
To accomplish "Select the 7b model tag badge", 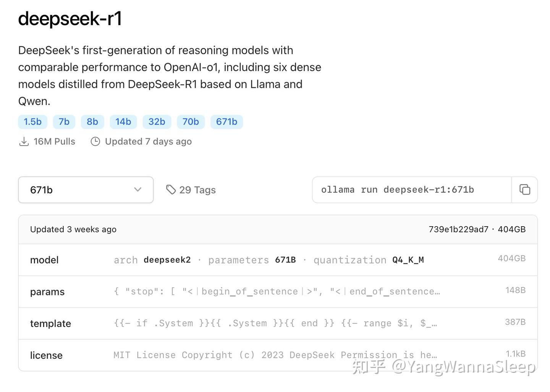I will coord(63,121).
